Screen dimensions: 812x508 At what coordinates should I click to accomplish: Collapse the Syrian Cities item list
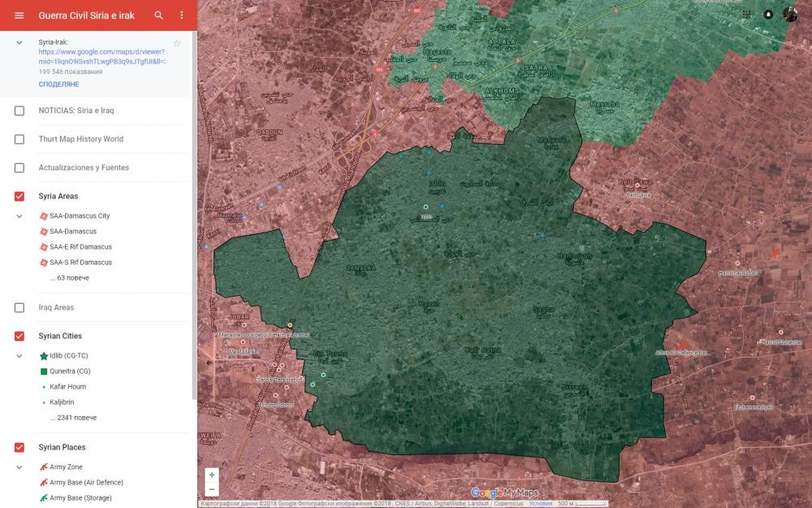click(19, 356)
